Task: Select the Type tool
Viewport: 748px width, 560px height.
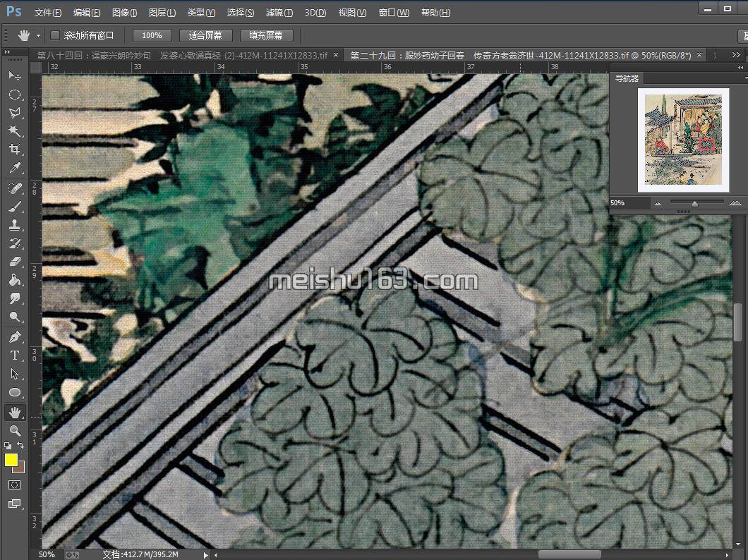Action: [15, 355]
